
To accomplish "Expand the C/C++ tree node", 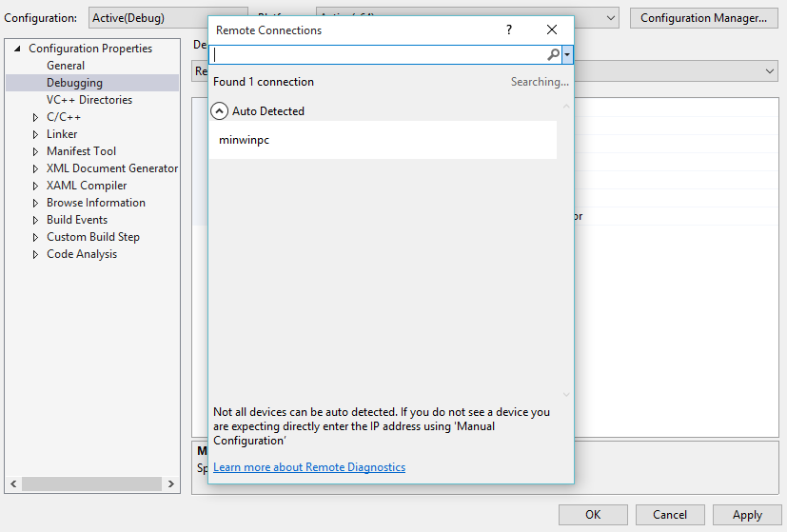I will [x=35, y=117].
